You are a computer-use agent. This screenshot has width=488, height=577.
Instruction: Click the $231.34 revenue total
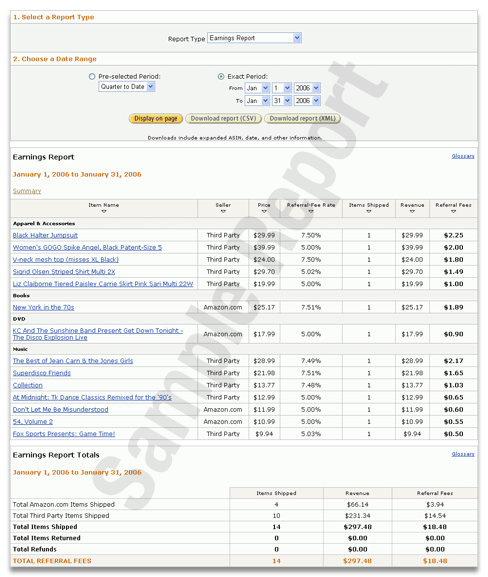click(x=357, y=516)
